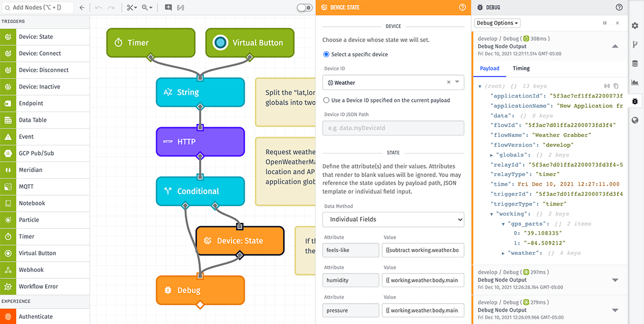Select the HTTP node on canvas

pos(200,142)
